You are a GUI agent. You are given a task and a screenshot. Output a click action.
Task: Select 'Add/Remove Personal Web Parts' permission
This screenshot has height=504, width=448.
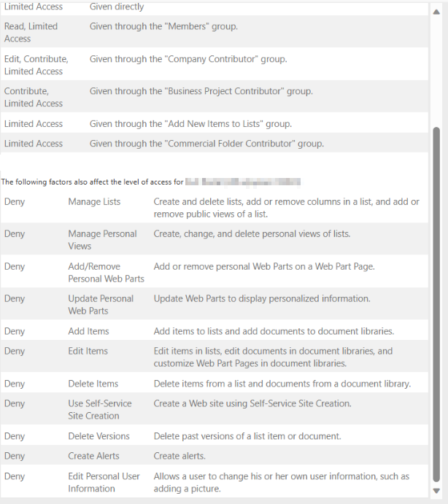[106, 273]
